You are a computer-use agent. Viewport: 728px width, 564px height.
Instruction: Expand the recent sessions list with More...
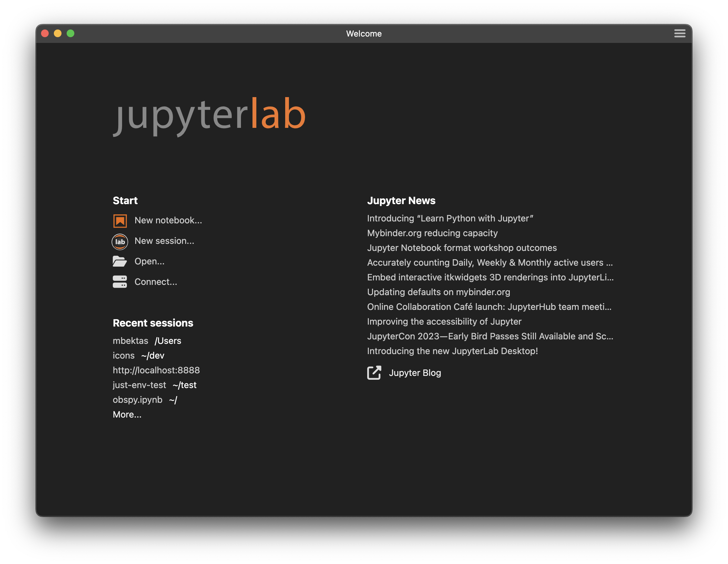tap(127, 414)
